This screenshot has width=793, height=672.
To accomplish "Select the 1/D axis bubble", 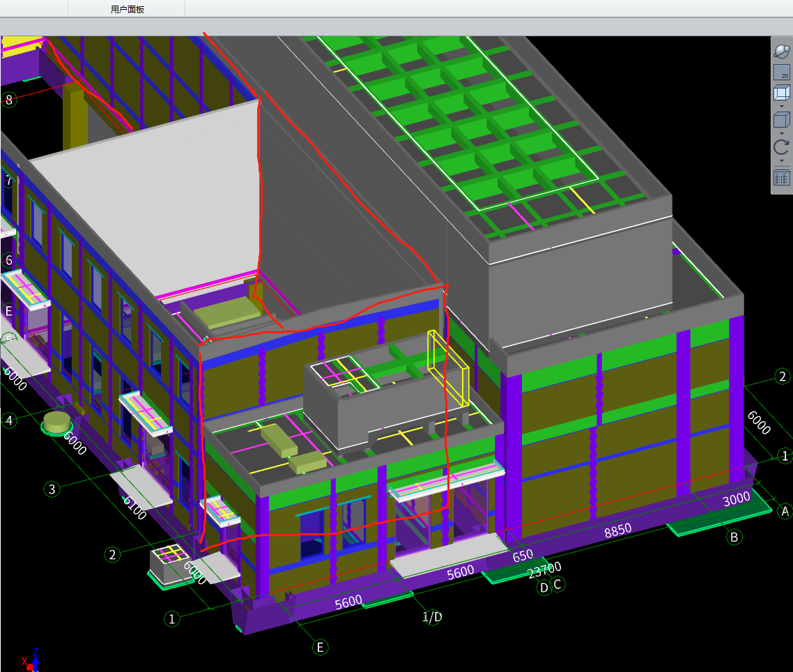I will point(433,617).
